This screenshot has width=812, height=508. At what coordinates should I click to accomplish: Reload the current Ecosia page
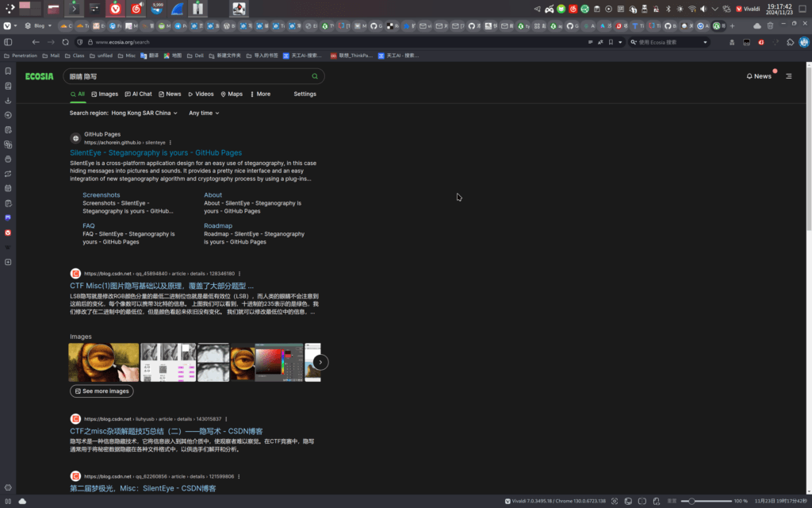click(x=65, y=42)
